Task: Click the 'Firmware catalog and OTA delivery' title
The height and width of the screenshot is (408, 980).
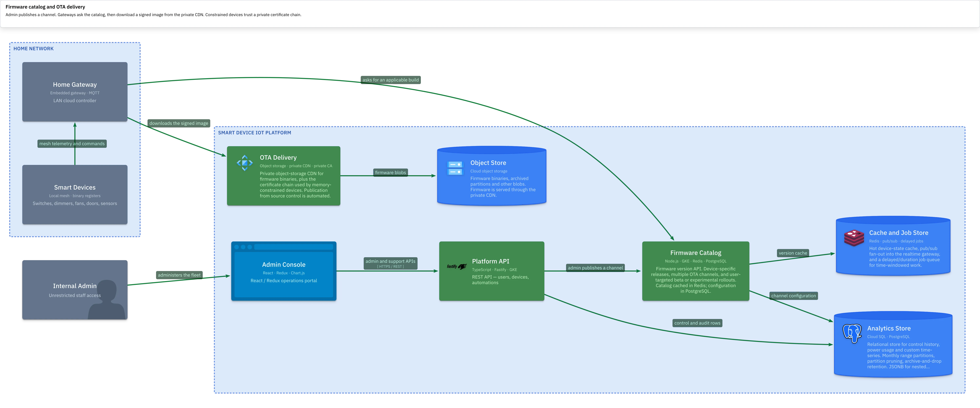Action: (45, 7)
